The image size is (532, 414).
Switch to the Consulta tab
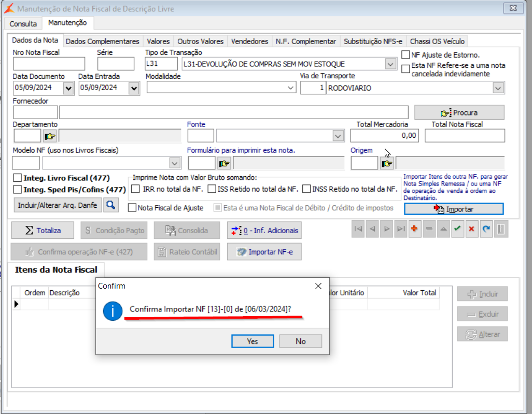23,24
